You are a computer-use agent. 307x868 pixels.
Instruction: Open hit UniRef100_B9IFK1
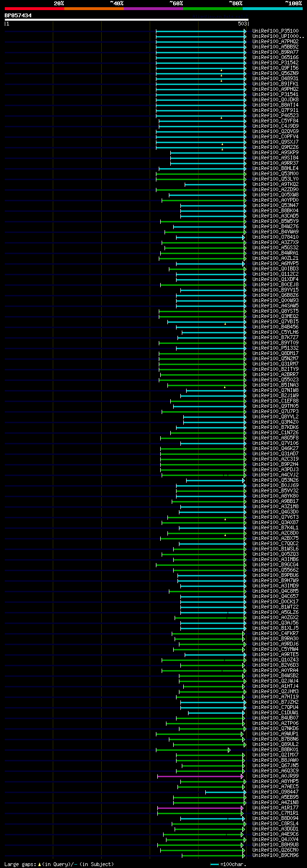point(275,84)
